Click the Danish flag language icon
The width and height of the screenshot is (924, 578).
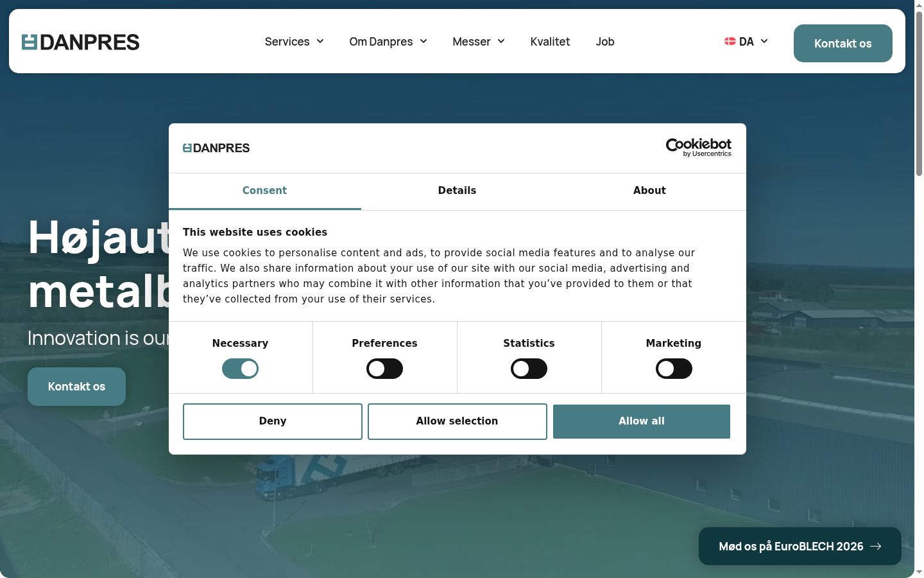tap(730, 41)
